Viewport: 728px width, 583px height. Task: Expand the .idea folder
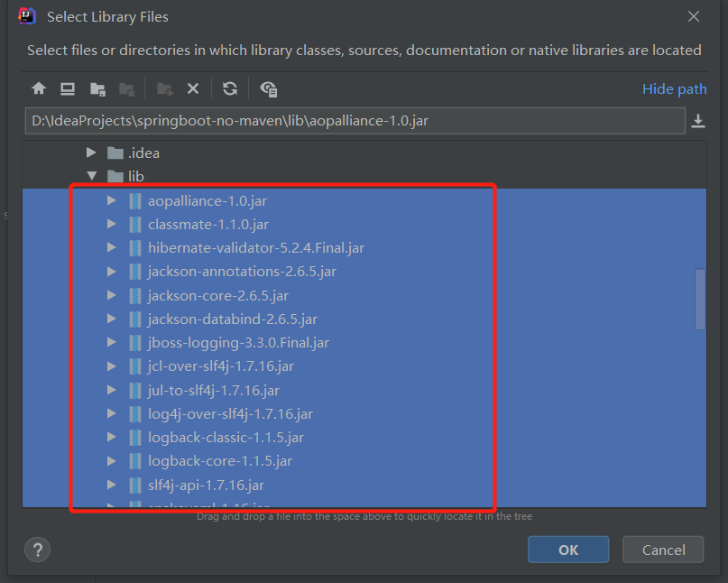tap(91, 153)
